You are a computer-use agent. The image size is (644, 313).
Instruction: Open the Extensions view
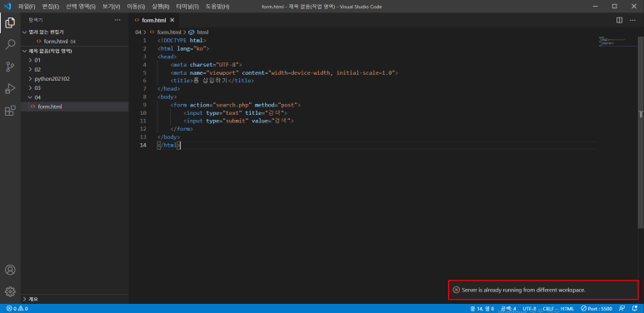coord(10,111)
